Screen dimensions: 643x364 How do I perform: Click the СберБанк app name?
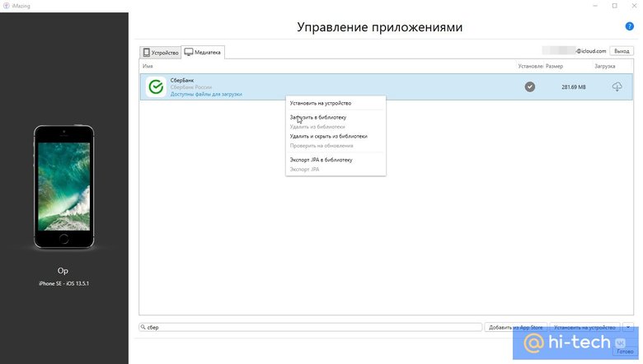[182, 80]
